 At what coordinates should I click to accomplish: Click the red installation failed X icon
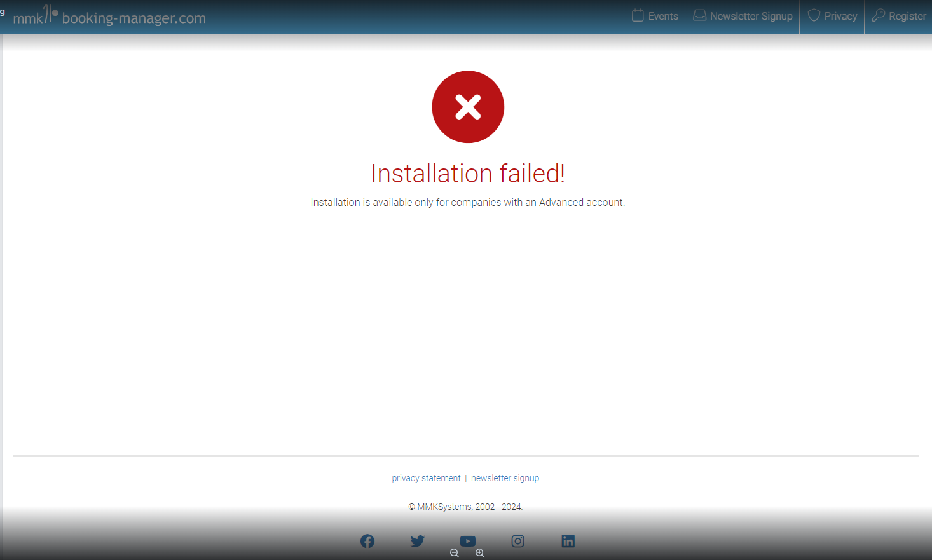click(468, 107)
